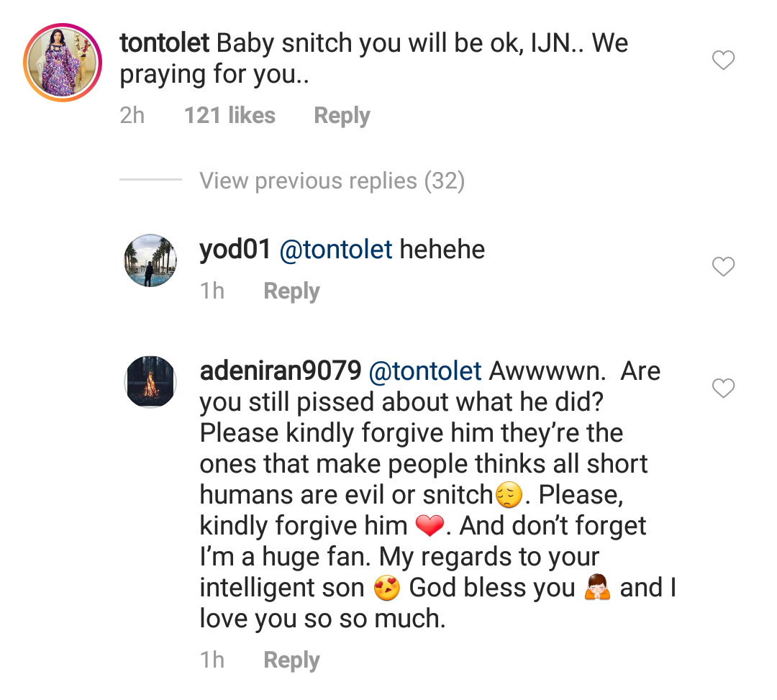
Task: Expand View previous replies (32)
Action: tap(332, 181)
